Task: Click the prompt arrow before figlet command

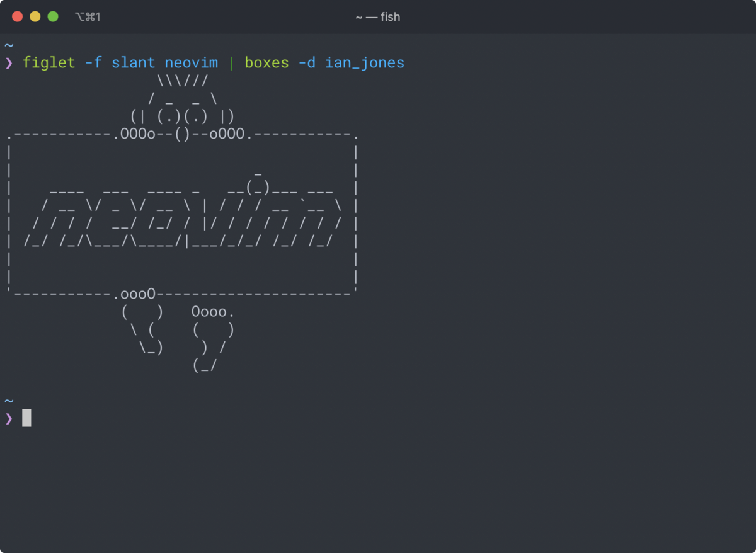Action: 9,63
